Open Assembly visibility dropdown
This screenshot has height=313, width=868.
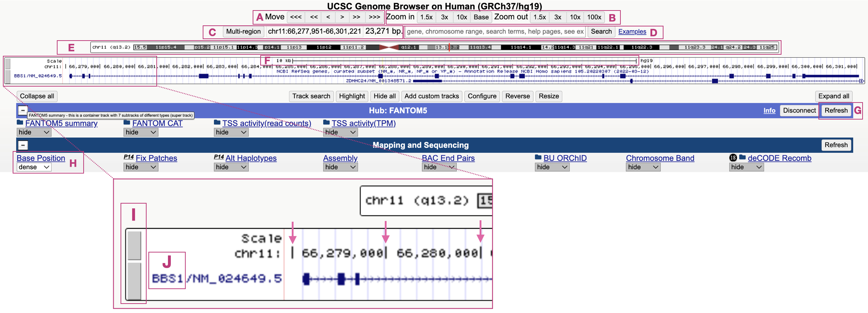[x=340, y=167]
